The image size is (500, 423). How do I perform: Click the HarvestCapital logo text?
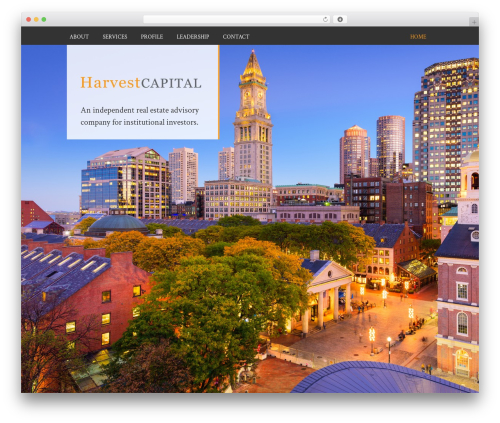(141, 83)
